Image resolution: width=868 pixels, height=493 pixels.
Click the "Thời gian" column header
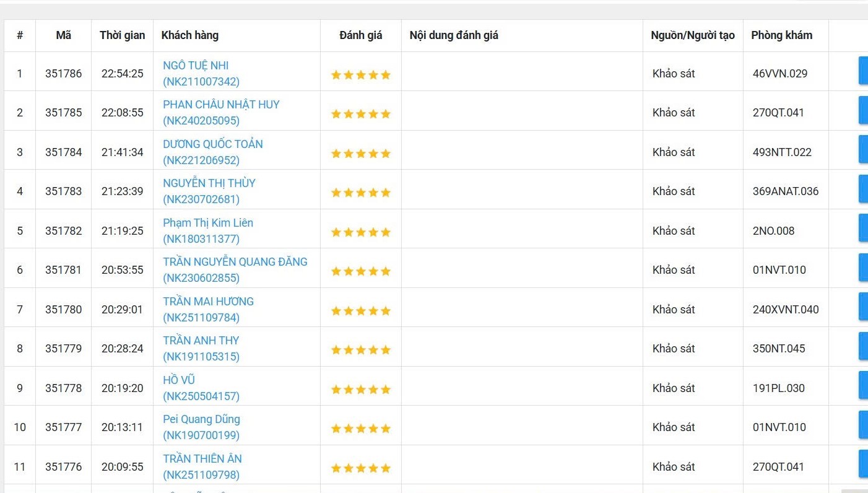point(122,35)
